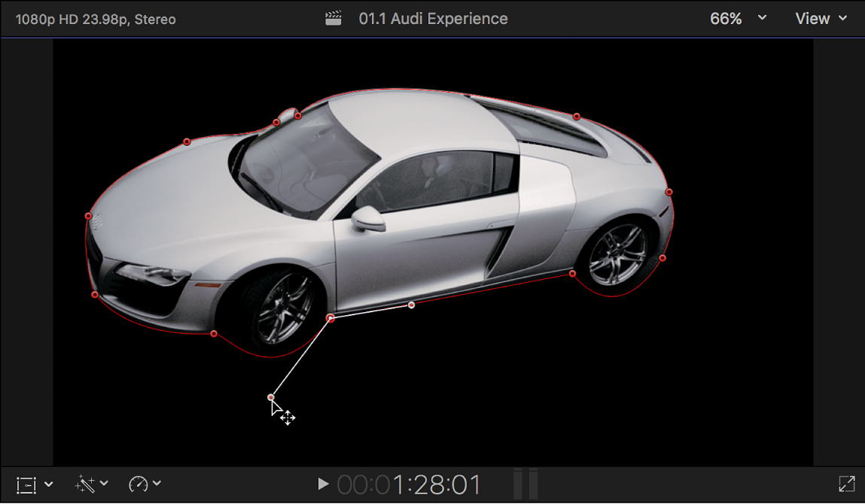Select the mask control point near the front wheel
The image size is (865, 504).
click(x=331, y=318)
